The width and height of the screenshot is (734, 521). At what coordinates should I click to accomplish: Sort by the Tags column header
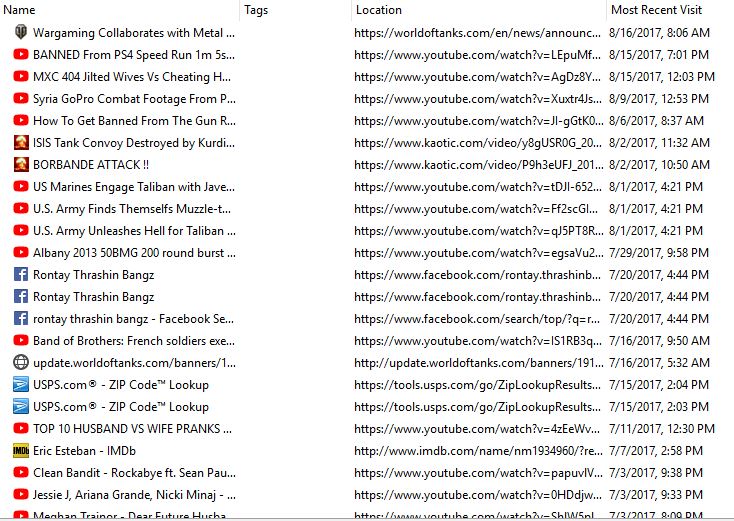[256, 10]
